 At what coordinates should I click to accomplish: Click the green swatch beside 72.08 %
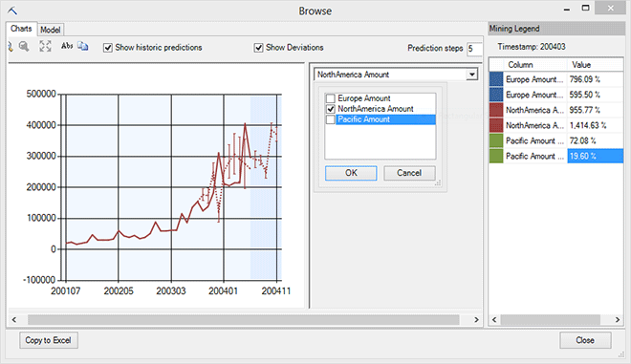(496, 140)
